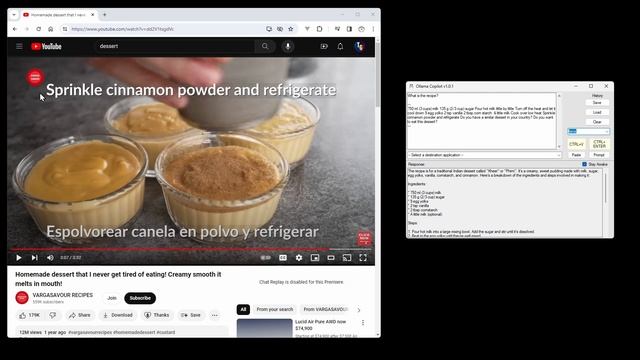Toggle the Stay Awake checkbox
640x360 pixels.
584,164
